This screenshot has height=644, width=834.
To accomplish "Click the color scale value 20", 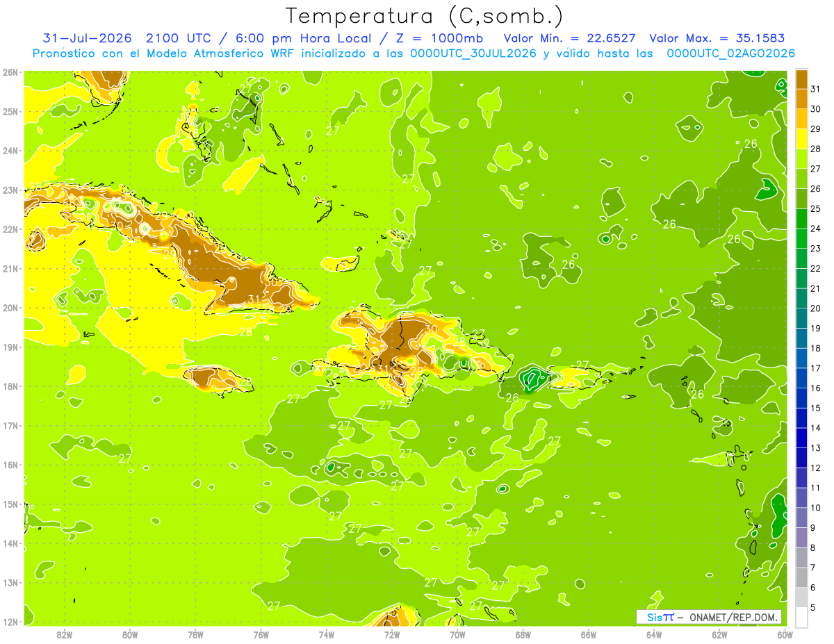I will click(816, 308).
